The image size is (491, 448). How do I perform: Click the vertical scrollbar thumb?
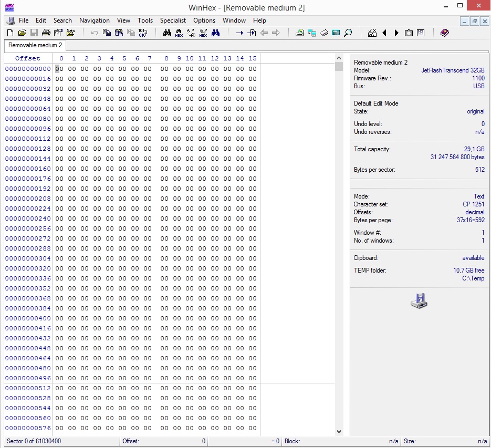(339, 66)
